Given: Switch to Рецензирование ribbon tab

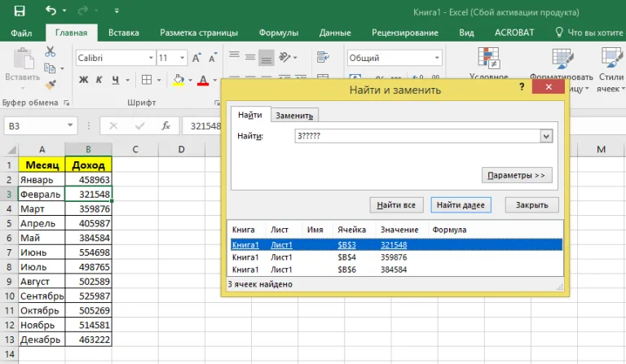Looking at the screenshot, I should [405, 33].
